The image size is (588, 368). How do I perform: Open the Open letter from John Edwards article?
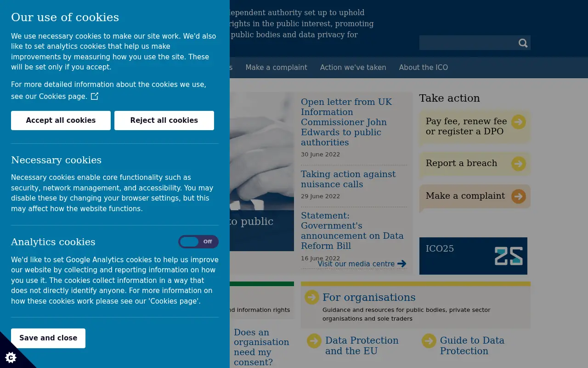point(346,122)
